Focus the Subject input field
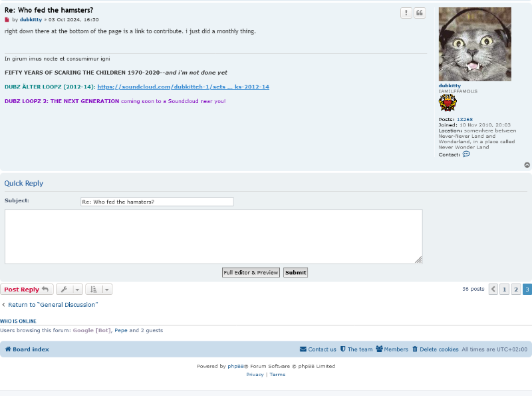The image size is (532, 396). [157, 202]
